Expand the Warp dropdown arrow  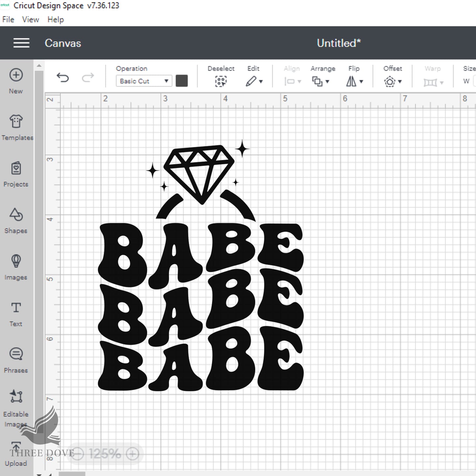(442, 82)
